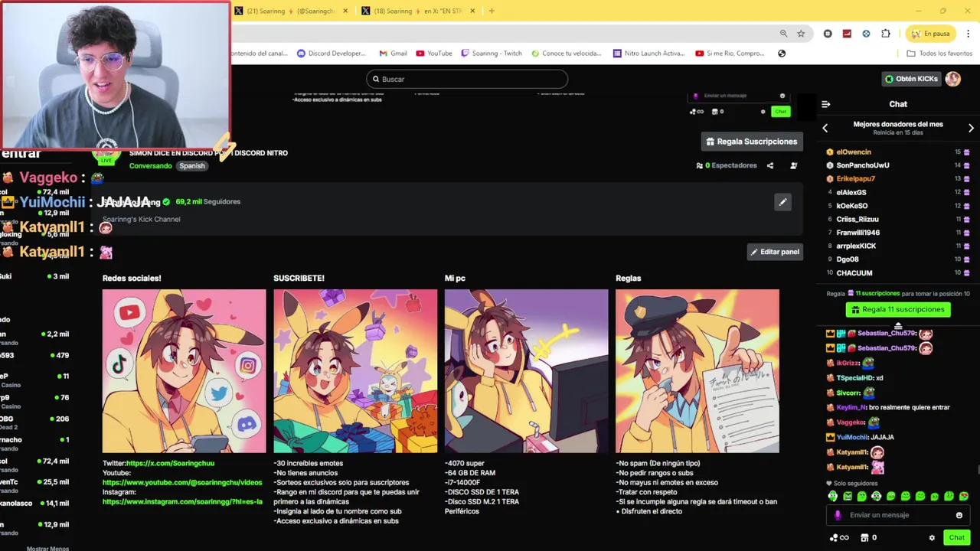
Task: Open chat settings gear icon
Action: click(932, 538)
